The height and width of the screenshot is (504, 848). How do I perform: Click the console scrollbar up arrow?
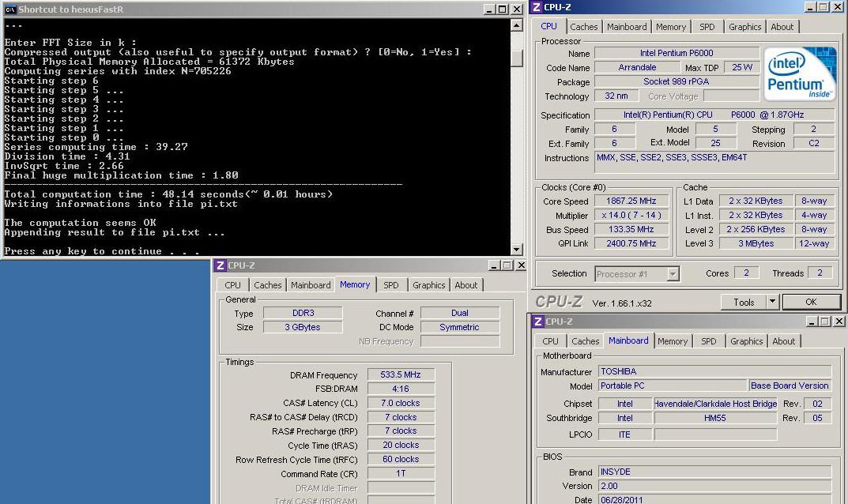tap(517, 24)
